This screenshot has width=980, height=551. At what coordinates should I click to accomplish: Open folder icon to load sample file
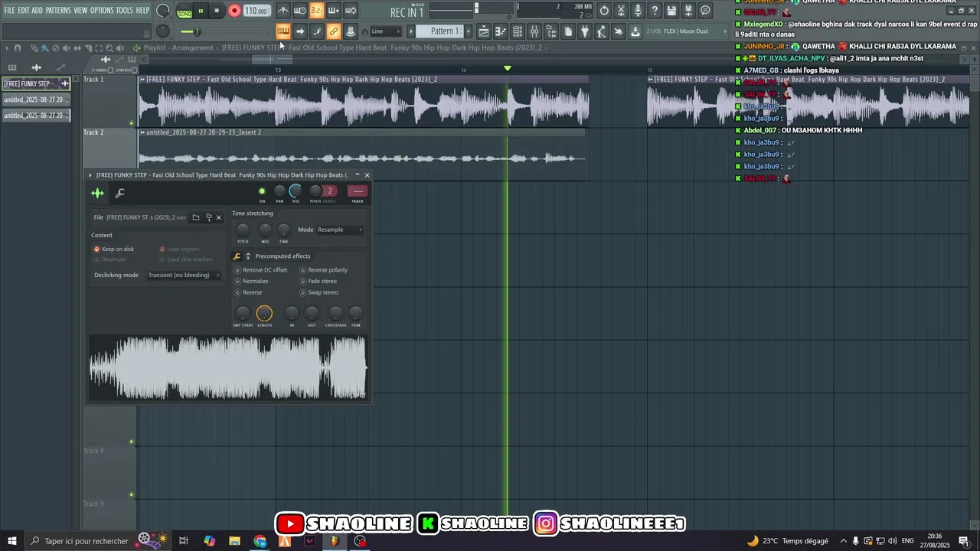pos(196,217)
